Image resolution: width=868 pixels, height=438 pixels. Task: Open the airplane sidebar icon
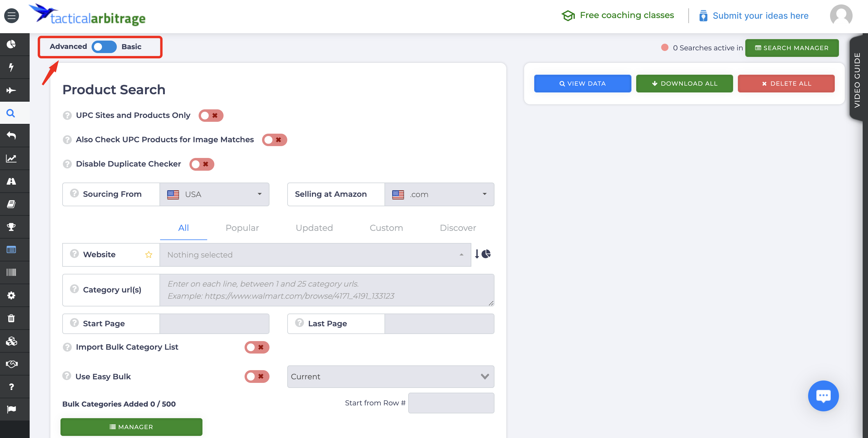(12, 90)
